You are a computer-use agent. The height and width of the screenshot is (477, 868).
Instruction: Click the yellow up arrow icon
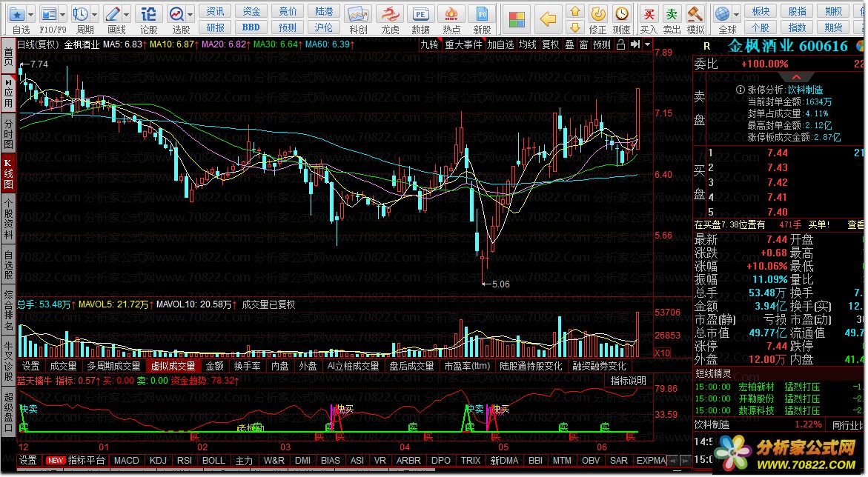[575, 11]
